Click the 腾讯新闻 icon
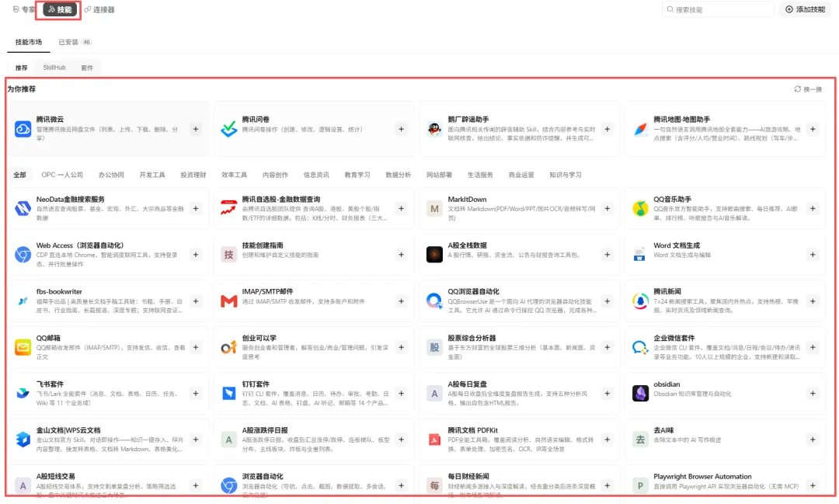The height and width of the screenshot is (504, 839). tap(640, 301)
